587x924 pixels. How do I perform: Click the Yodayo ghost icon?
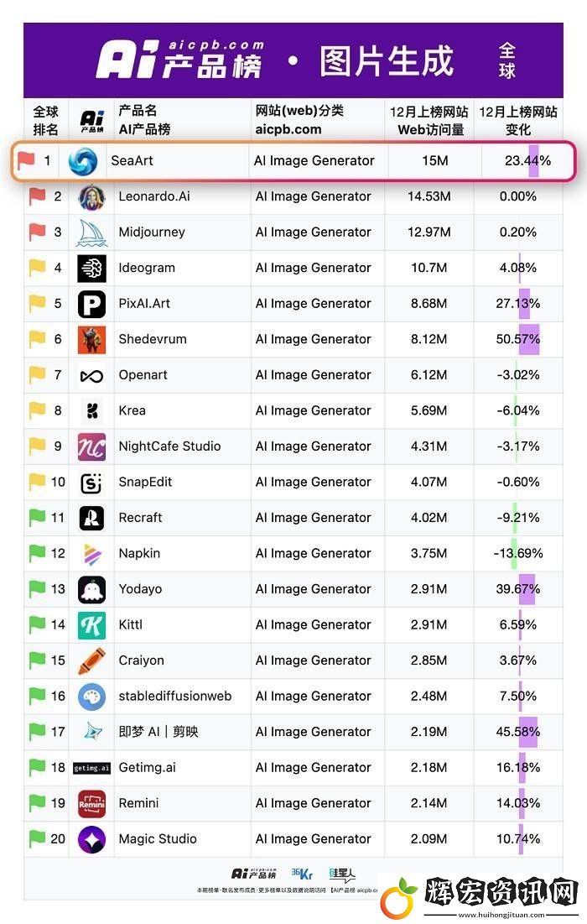point(92,589)
